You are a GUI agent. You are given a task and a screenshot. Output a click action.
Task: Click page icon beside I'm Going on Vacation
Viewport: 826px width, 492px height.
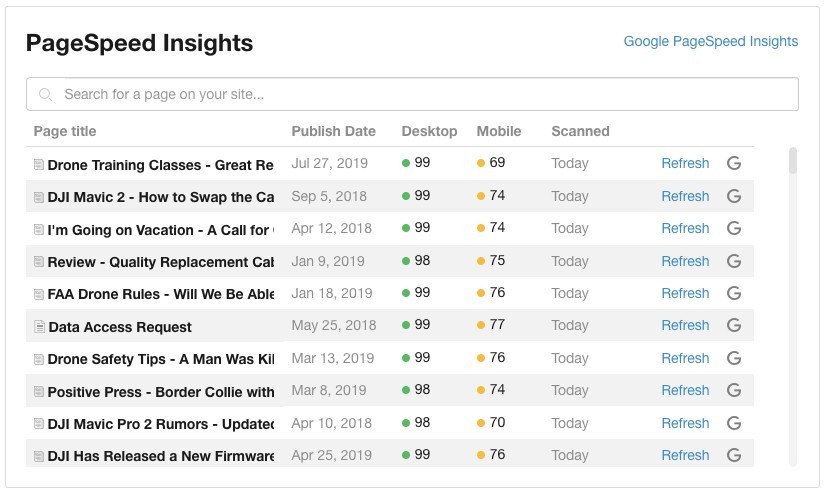click(x=38, y=230)
